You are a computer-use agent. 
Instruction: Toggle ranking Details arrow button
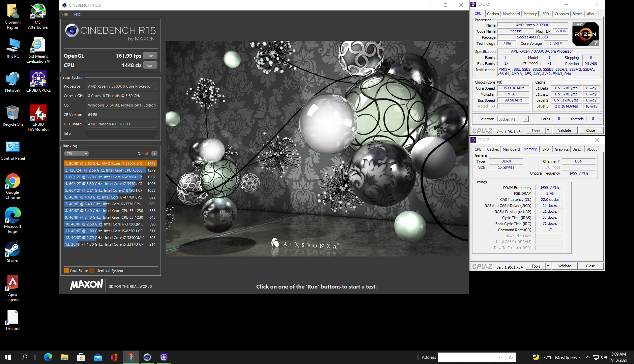(x=154, y=154)
